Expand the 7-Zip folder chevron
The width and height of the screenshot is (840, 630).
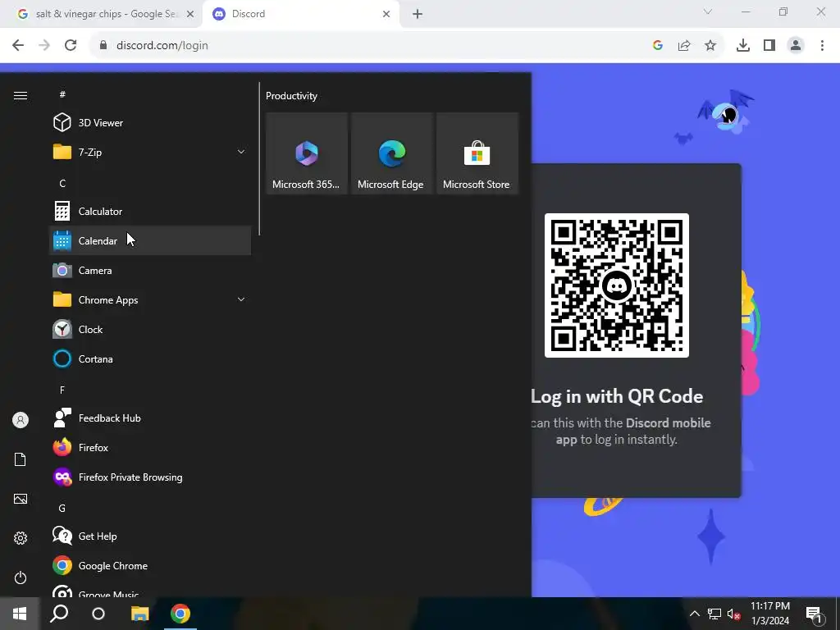coord(241,152)
